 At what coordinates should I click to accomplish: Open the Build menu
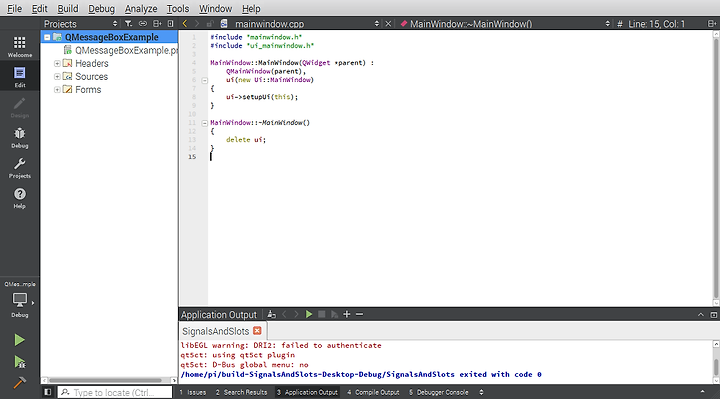click(68, 8)
